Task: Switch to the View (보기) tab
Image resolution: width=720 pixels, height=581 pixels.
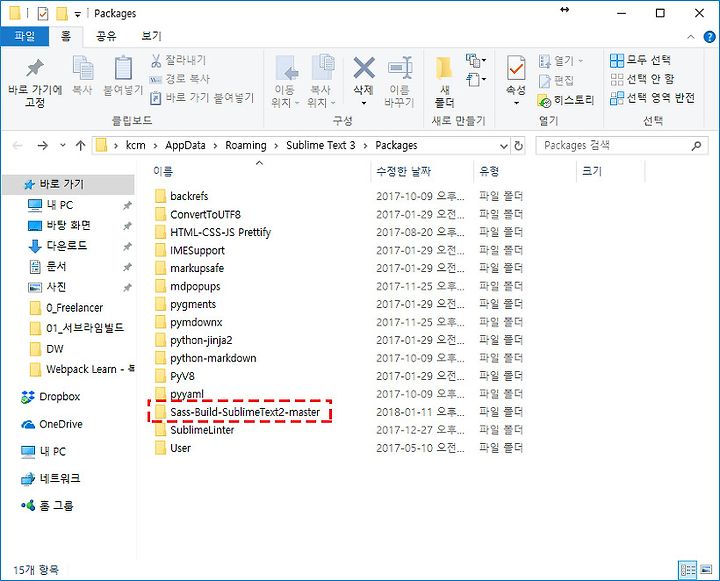Action: (152, 36)
